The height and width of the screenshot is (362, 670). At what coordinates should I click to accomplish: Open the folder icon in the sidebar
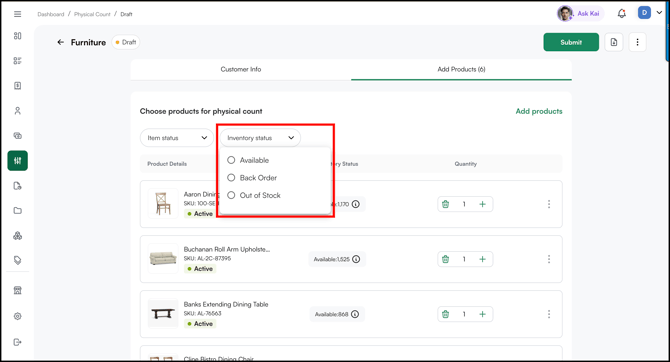(18, 210)
